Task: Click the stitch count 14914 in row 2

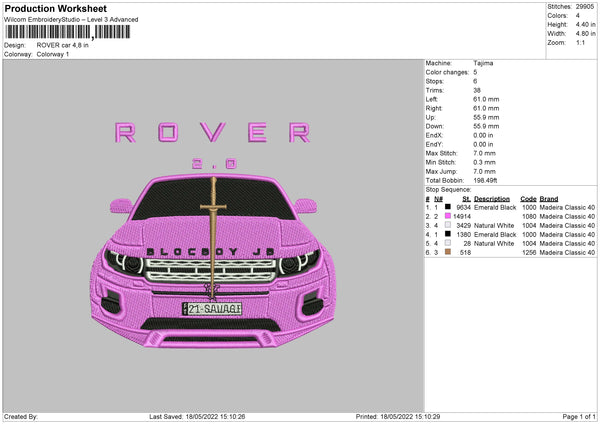Action: [462, 217]
